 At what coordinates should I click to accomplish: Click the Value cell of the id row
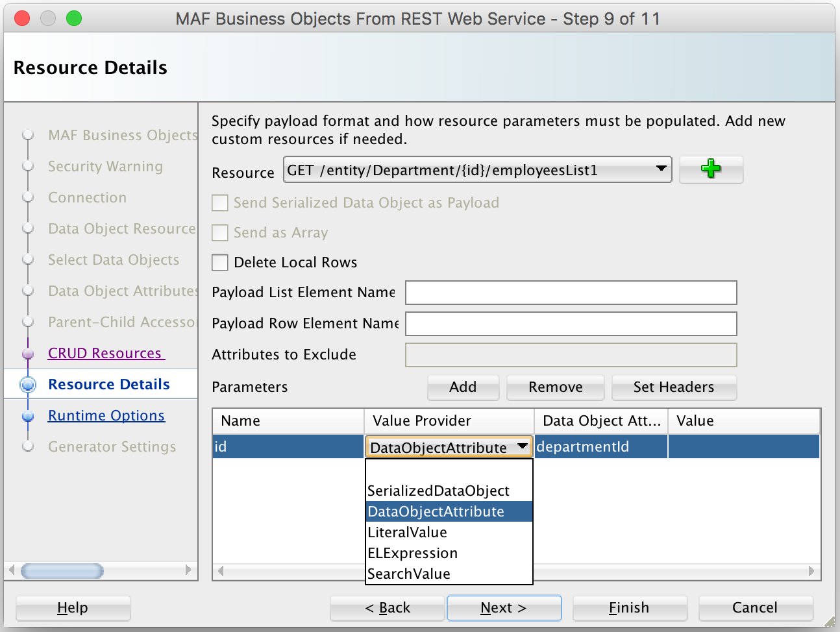(744, 447)
